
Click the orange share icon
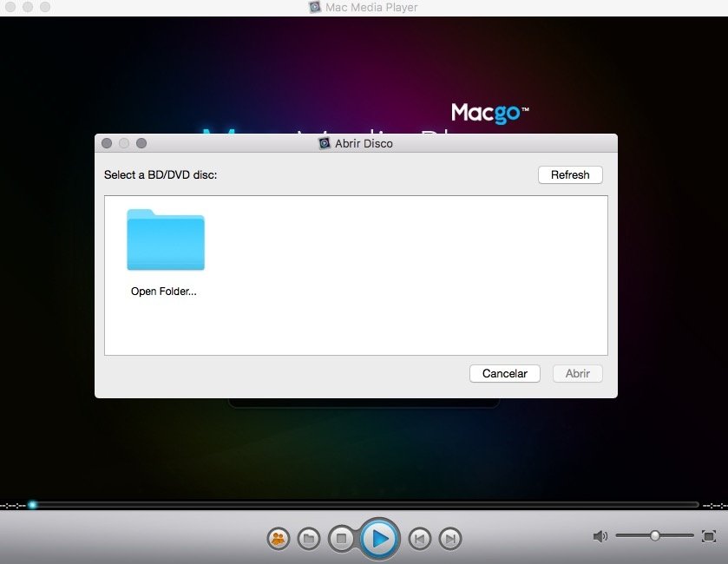279,539
